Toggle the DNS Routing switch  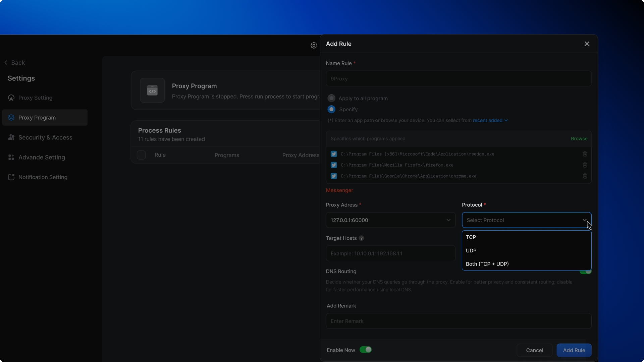click(x=586, y=272)
